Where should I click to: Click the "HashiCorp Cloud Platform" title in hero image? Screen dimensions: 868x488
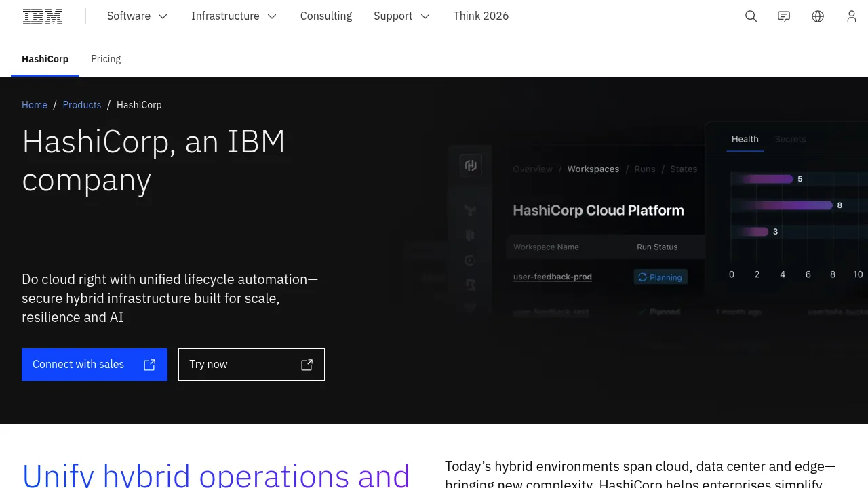[598, 211]
